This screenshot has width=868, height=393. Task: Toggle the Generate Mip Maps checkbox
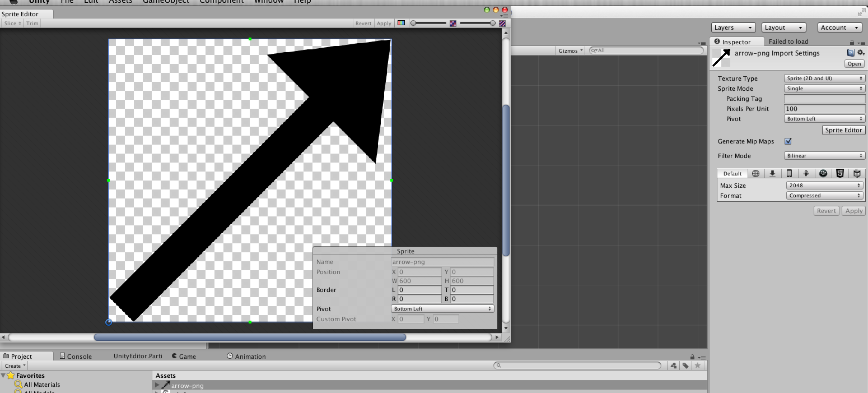point(788,141)
